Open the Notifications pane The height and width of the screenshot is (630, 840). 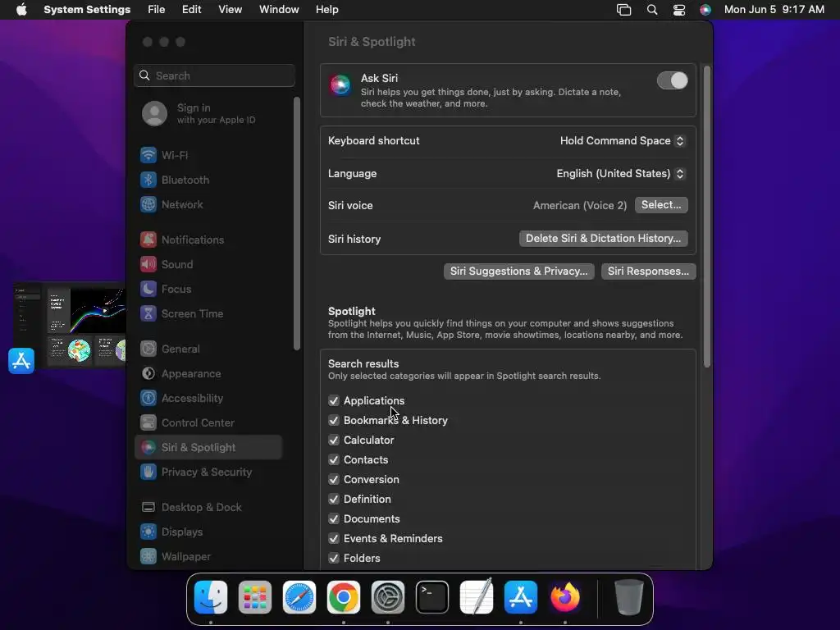pos(208,240)
